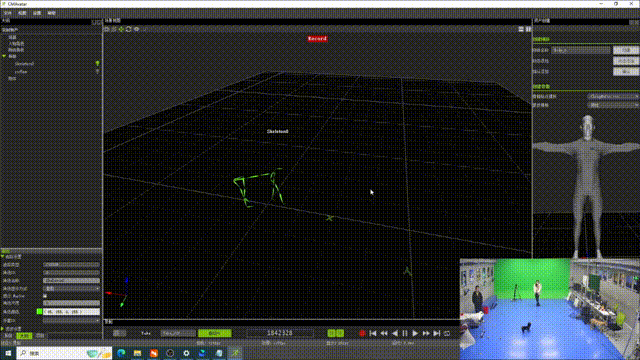Click the rotate arrows icon in viewport toolbar
This screenshot has width=640, height=360.
129,29
